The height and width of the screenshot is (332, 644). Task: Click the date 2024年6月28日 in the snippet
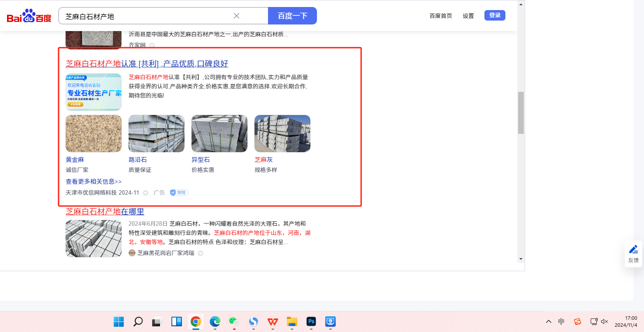click(148, 224)
